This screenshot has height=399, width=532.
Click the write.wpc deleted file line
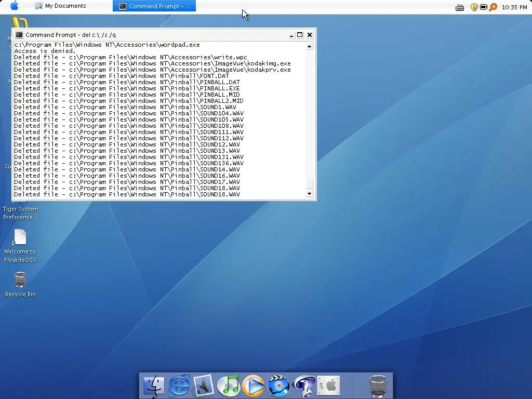click(130, 57)
